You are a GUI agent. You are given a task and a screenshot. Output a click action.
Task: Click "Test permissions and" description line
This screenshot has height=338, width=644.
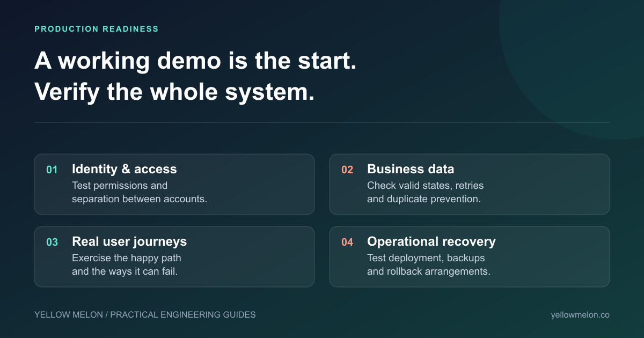[120, 186]
